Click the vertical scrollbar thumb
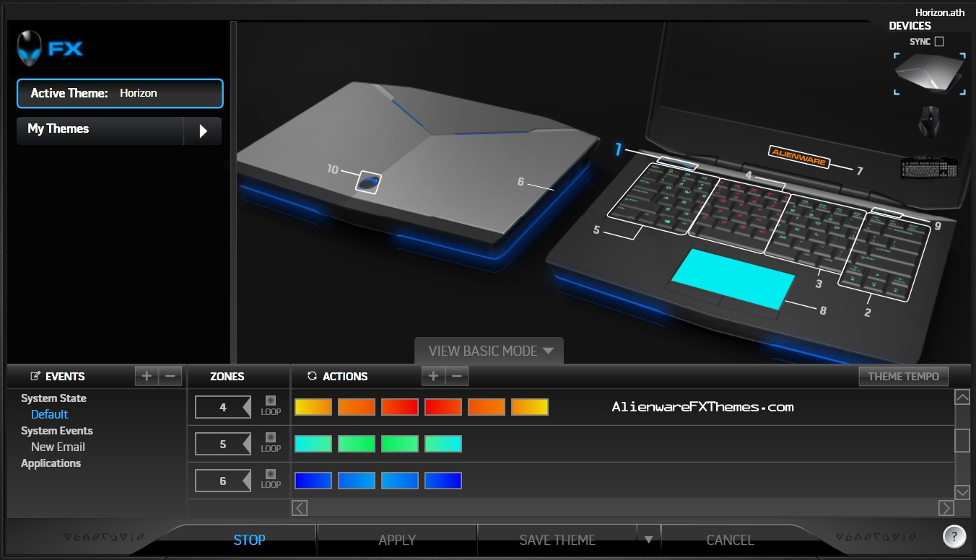Viewport: 976px width, 560px height. pyautogui.click(x=962, y=440)
